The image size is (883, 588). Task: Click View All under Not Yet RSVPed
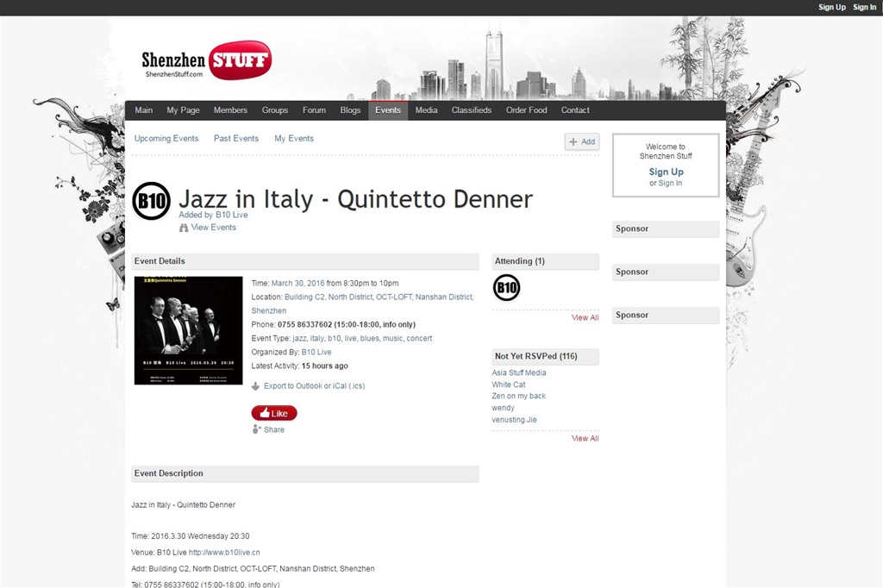pyautogui.click(x=586, y=438)
